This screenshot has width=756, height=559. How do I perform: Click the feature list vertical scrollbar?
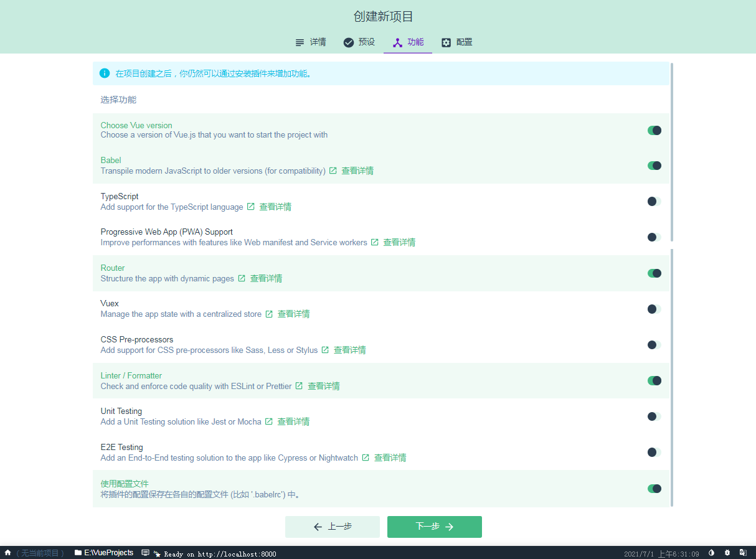pyautogui.click(x=672, y=284)
